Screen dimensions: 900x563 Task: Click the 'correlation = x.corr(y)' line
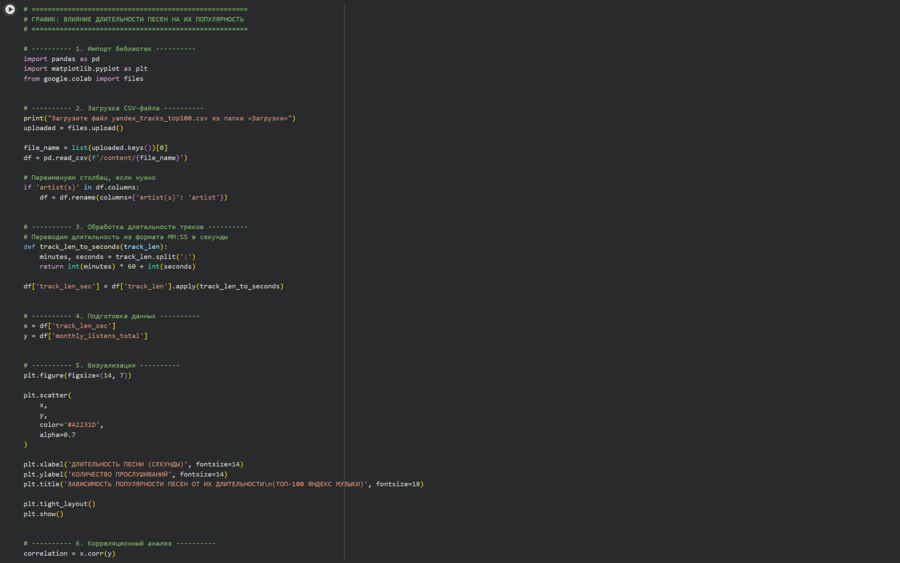point(69,553)
